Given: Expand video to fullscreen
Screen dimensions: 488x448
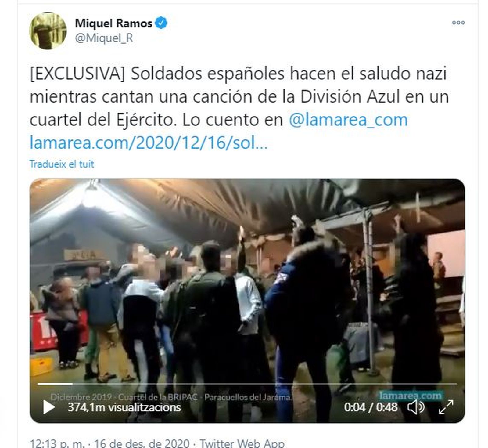Looking at the screenshot, I should (x=446, y=407).
